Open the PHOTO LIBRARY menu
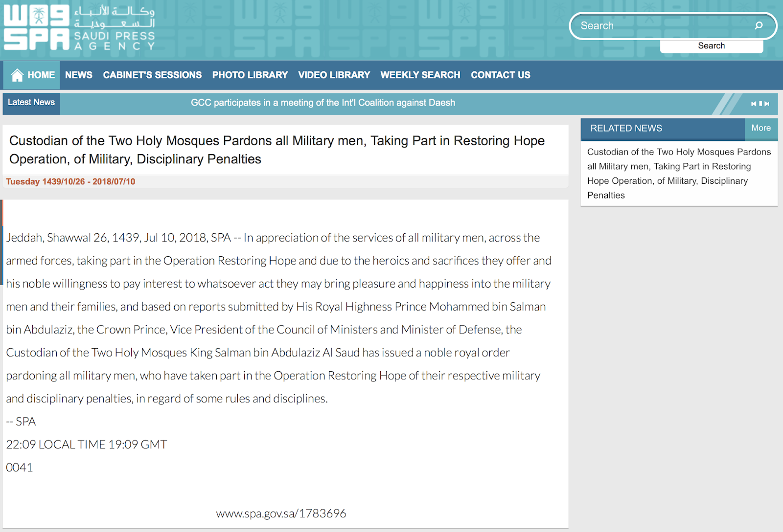This screenshot has width=783, height=532. click(x=250, y=75)
